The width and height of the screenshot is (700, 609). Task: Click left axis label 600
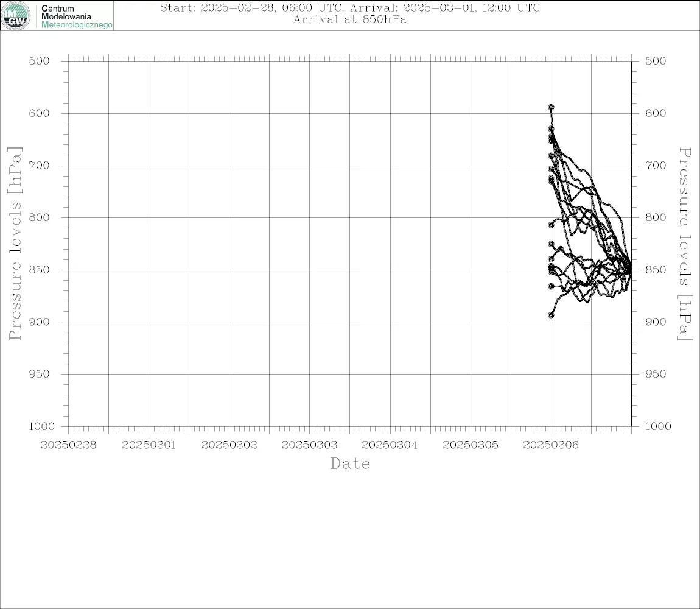point(40,113)
